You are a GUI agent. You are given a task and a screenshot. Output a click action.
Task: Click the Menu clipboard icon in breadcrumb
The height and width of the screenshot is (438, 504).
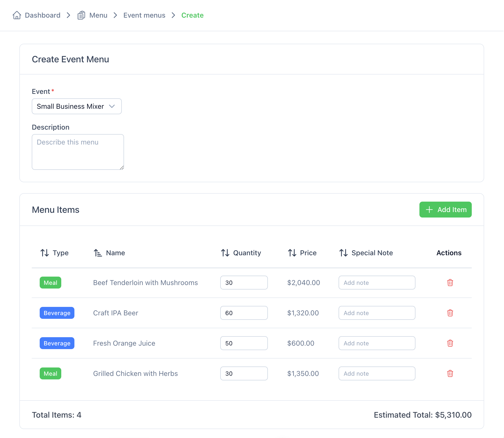pyautogui.click(x=81, y=15)
